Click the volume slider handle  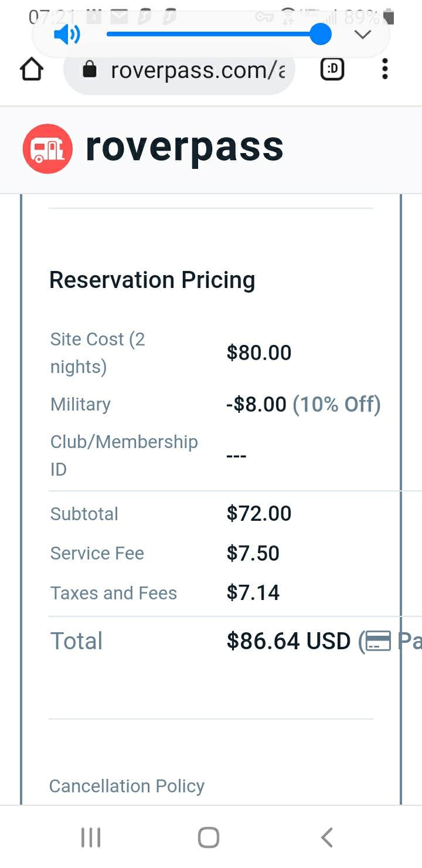point(320,34)
